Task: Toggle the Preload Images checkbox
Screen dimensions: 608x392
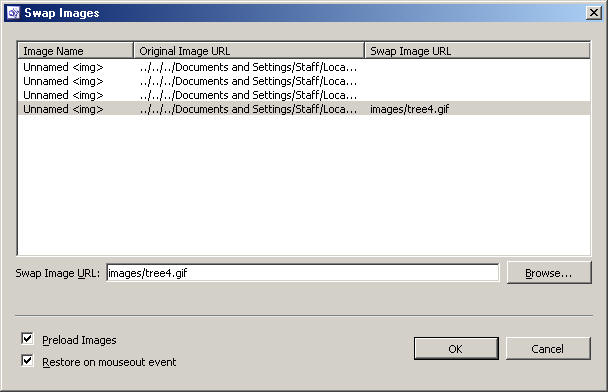Action: tap(27, 339)
